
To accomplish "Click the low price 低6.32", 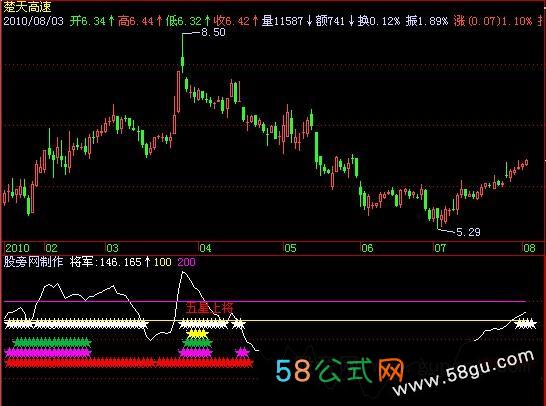I will point(184,21).
